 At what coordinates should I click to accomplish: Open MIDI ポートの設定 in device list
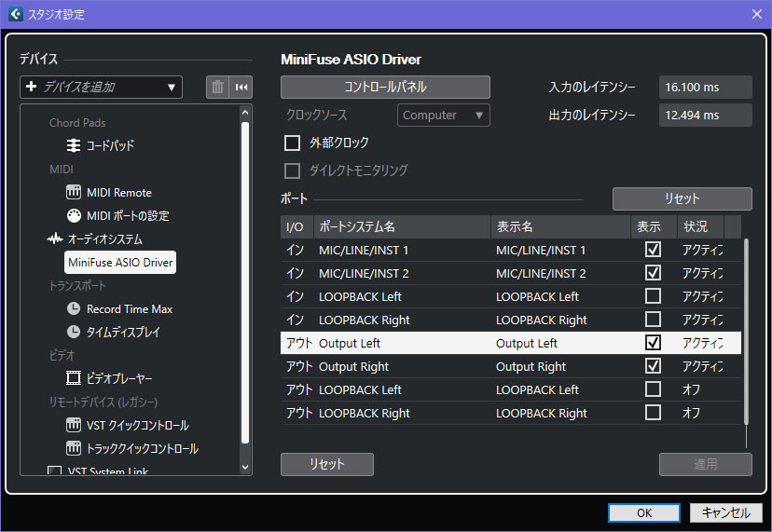(x=127, y=216)
